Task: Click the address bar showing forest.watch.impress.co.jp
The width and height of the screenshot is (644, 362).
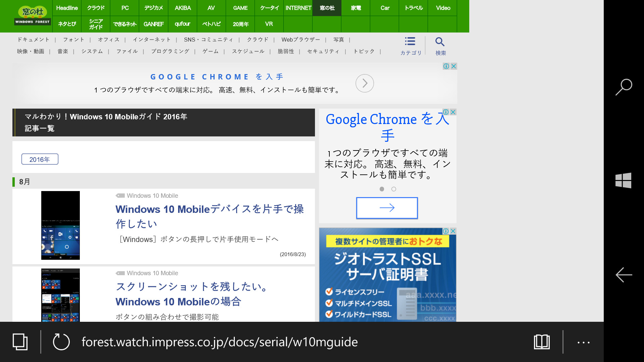Action: (219, 342)
